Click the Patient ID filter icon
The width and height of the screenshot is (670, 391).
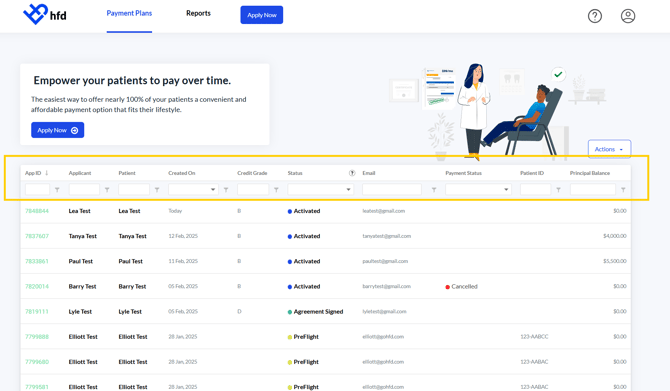[x=558, y=190]
